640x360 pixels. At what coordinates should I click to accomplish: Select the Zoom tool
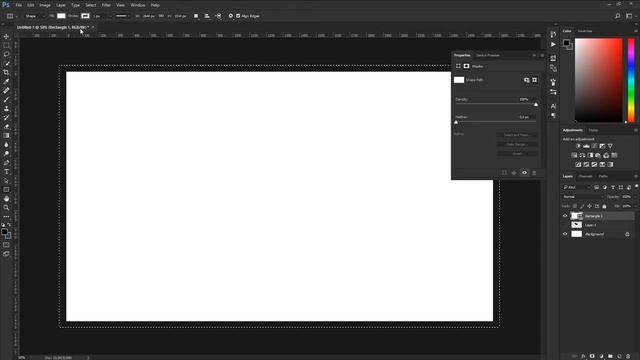6,207
